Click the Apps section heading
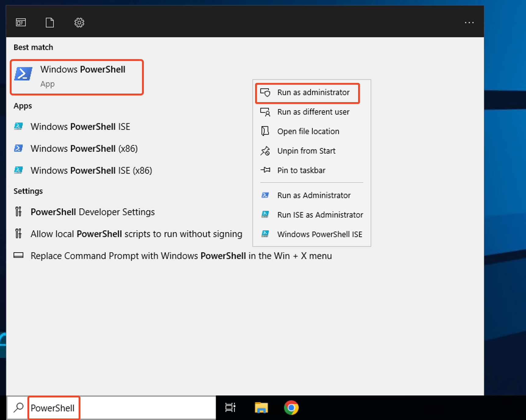The width and height of the screenshot is (526, 420). point(23,106)
